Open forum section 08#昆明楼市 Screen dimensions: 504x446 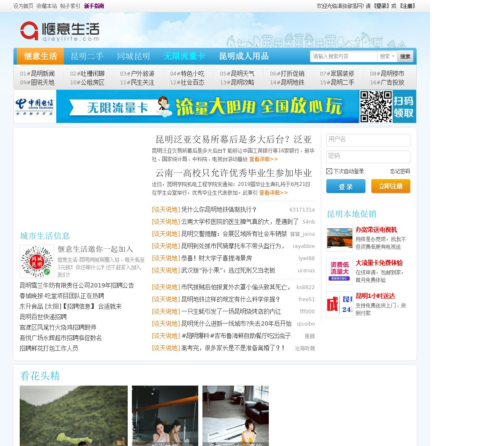387,73
